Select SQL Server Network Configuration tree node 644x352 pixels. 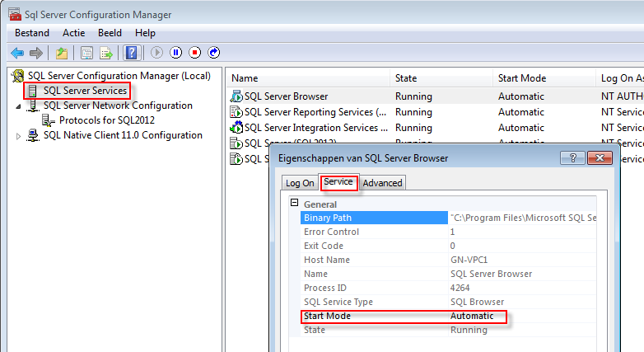(118, 106)
